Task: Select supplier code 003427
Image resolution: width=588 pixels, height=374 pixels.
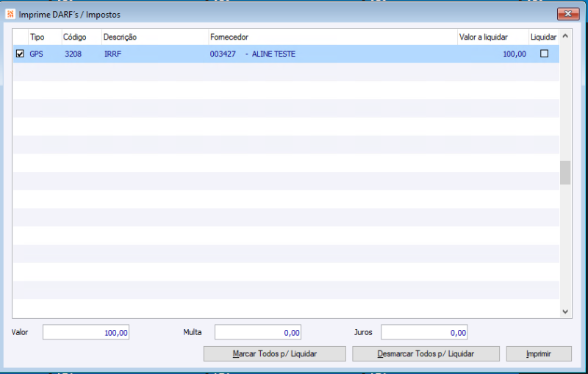Action: 223,54
